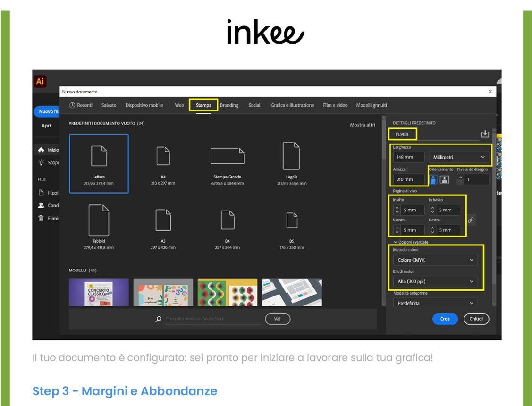Switch to the Dispositivo mobile tab
This screenshot has width=532, height=406.
(x=144, y=105)
